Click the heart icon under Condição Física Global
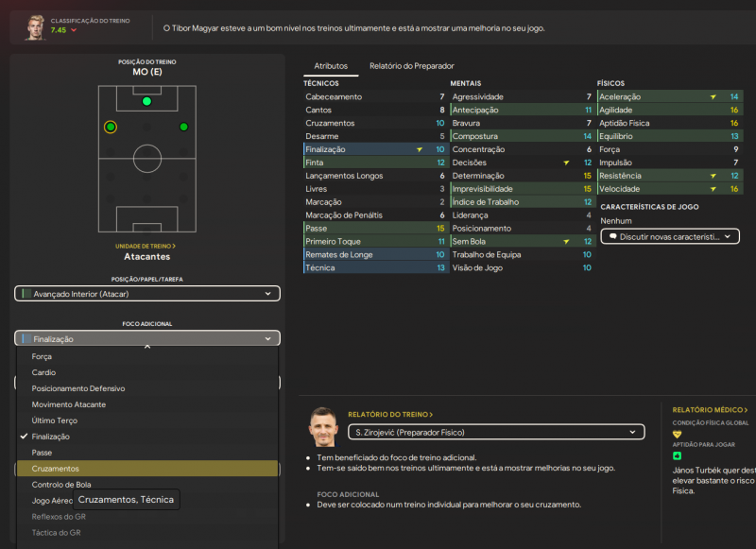 coord(677,434)
